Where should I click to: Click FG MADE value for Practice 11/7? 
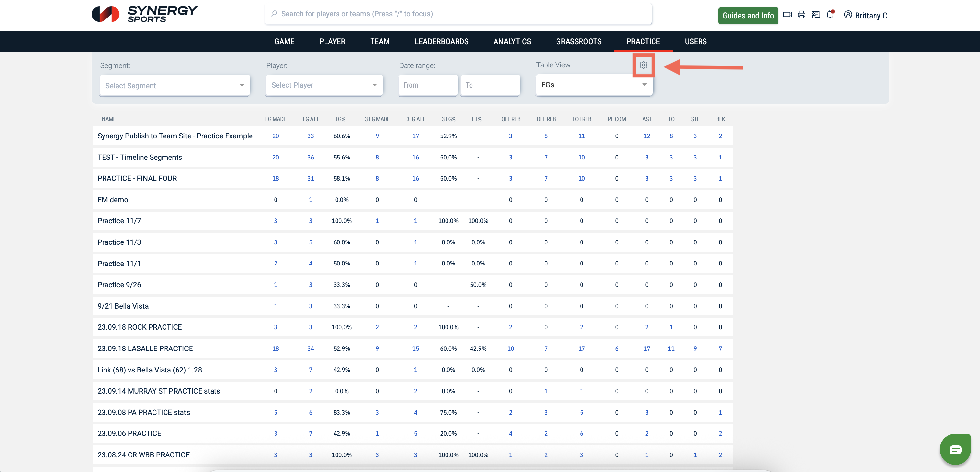[276, 221]
